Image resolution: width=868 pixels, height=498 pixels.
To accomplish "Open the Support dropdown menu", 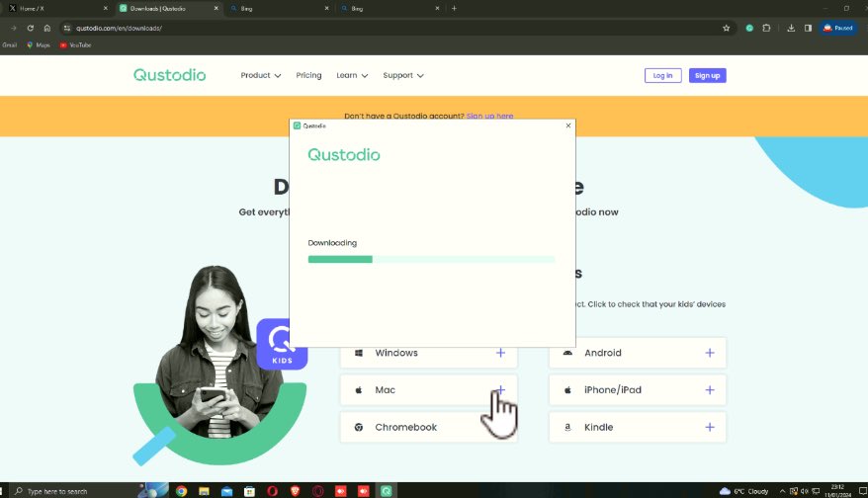I will click(403, 75).
